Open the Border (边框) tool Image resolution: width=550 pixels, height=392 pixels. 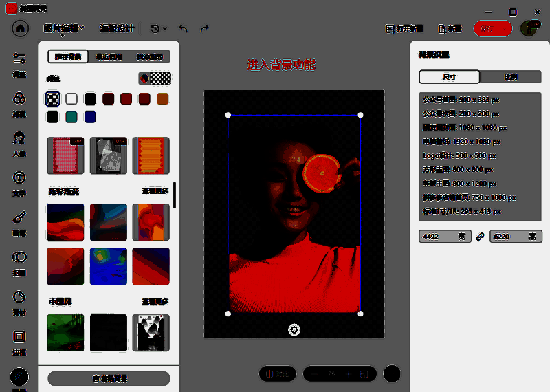[19, 341]
